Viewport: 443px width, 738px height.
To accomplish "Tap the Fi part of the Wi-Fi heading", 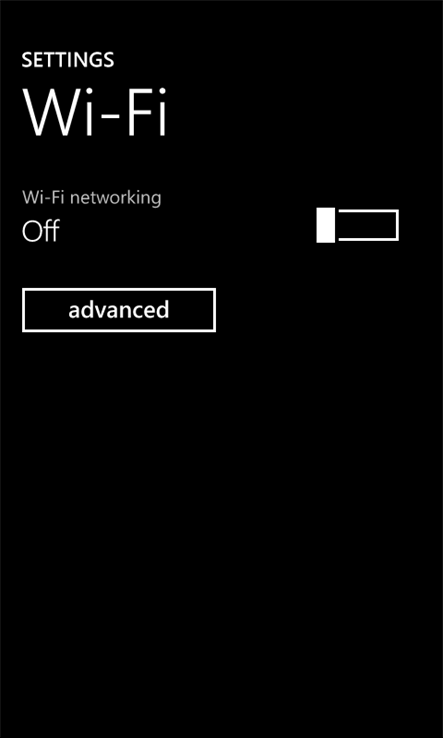I will (x=147, y=112).
